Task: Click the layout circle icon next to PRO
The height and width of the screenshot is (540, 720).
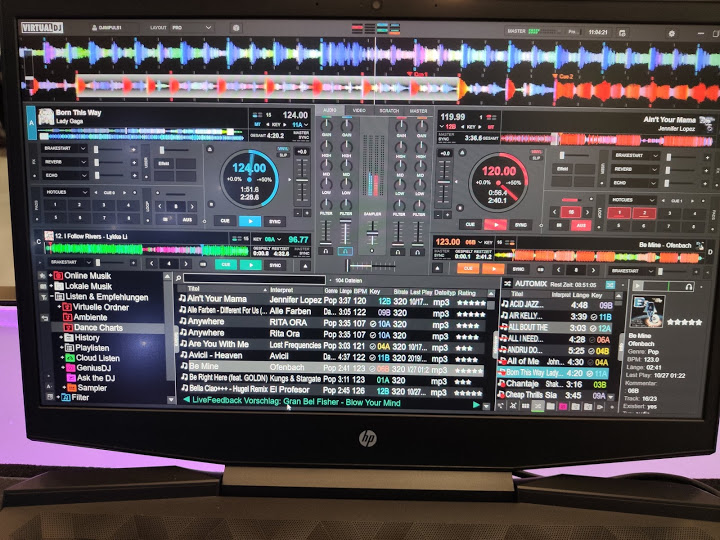Action: [236, 28]
